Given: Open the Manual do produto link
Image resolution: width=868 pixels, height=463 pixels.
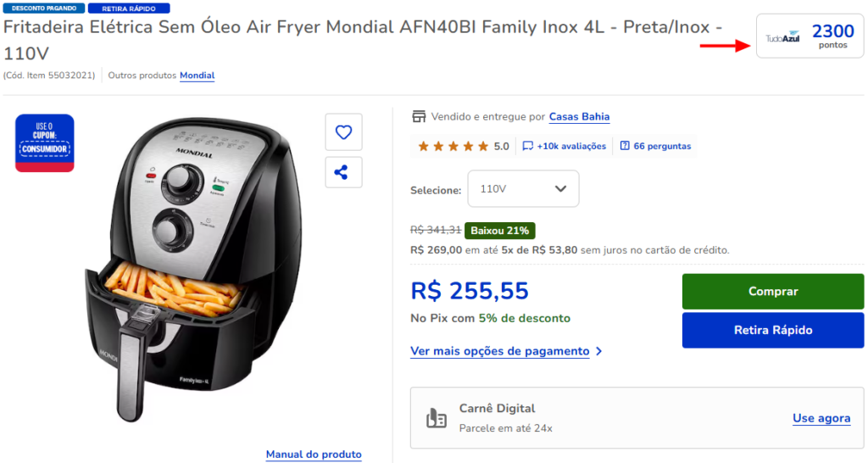Looking at the screenshot, I should [314, 455].
